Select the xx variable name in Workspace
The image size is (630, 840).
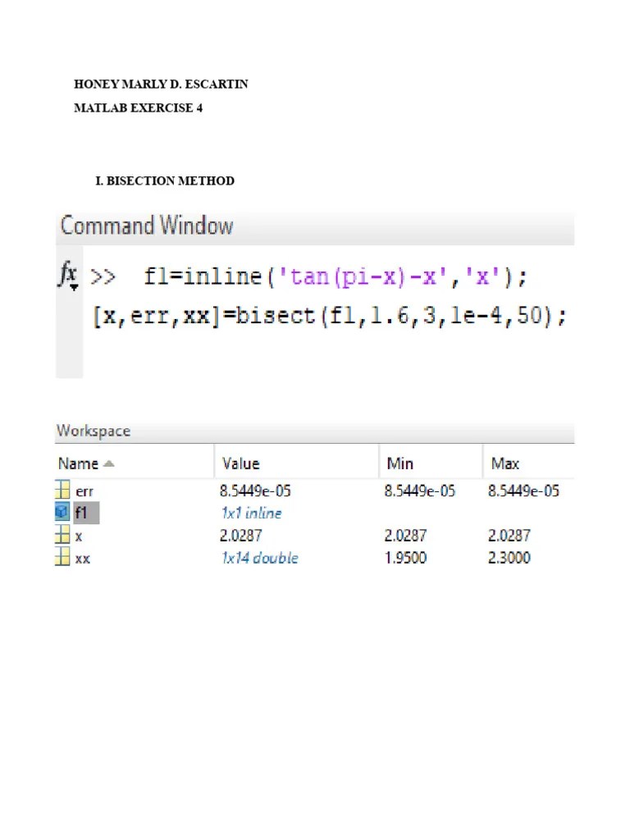83,559
